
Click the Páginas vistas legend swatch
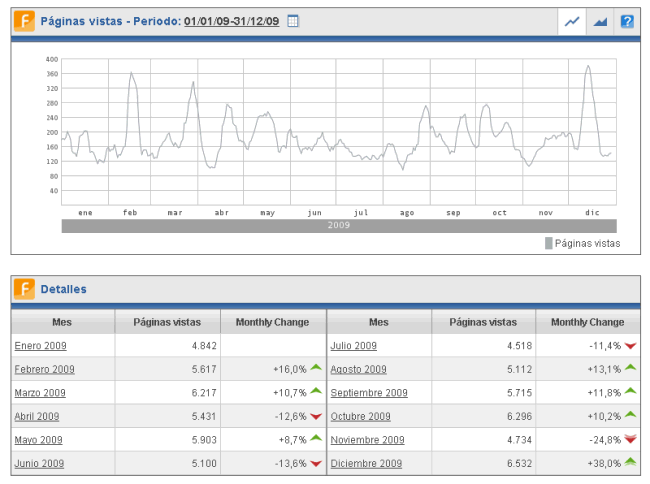pos(548,243)
